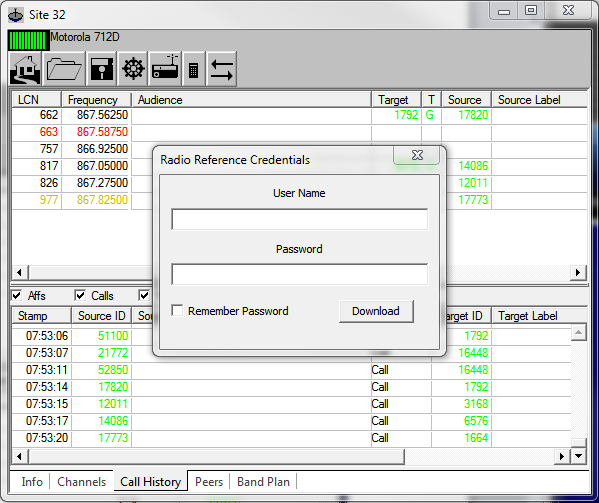Select the call history horizontal scrollbar thumb

(216, 456)
